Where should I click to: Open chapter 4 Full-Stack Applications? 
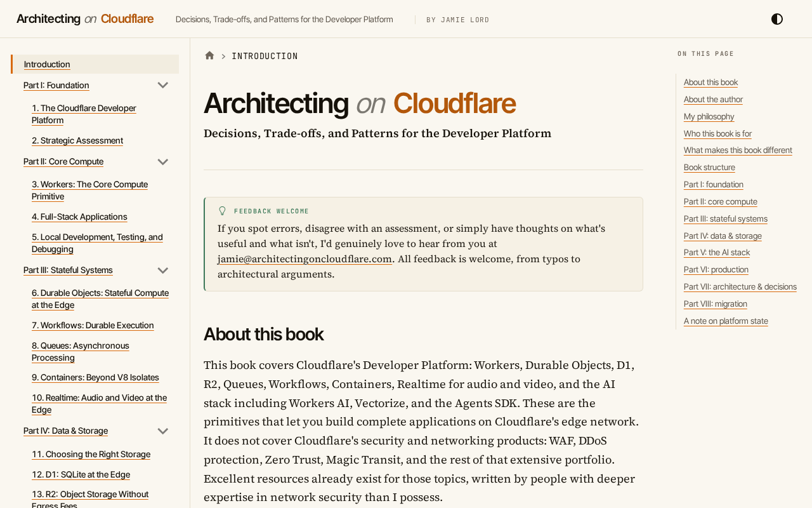tap(79, 217)
